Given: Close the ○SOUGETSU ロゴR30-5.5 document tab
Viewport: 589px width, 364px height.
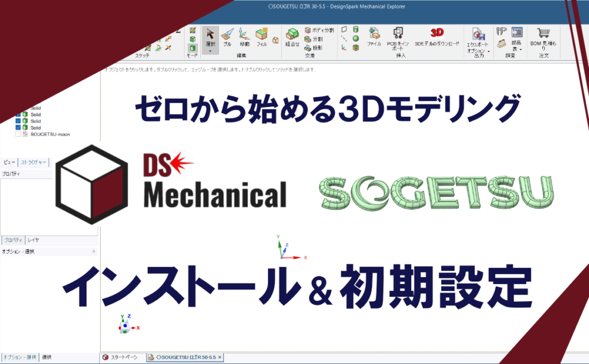Looking at the screenshot, I should click(220, 357).
